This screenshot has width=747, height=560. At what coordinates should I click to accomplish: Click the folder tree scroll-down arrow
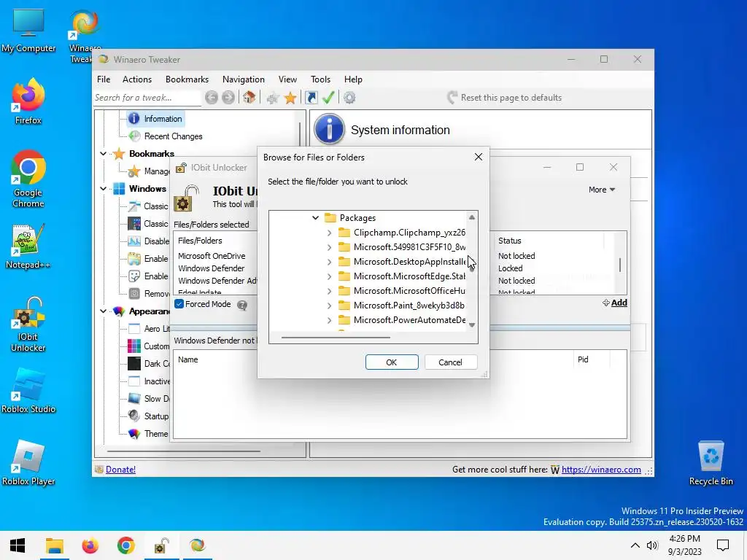coord(472,325)
